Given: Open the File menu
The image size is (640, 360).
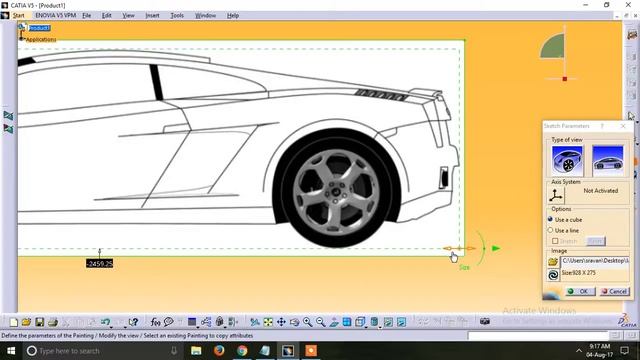Looking at the screenshot, I should pos(87,16).
